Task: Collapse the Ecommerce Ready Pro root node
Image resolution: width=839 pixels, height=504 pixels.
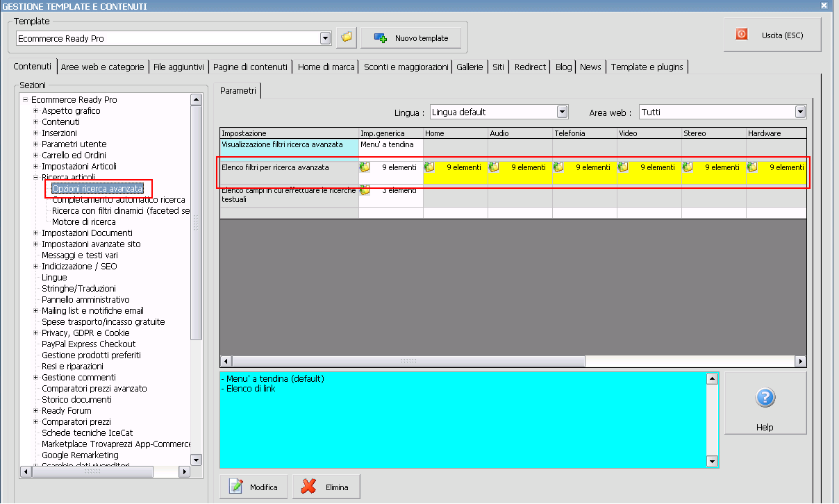Action: [25, 100]
